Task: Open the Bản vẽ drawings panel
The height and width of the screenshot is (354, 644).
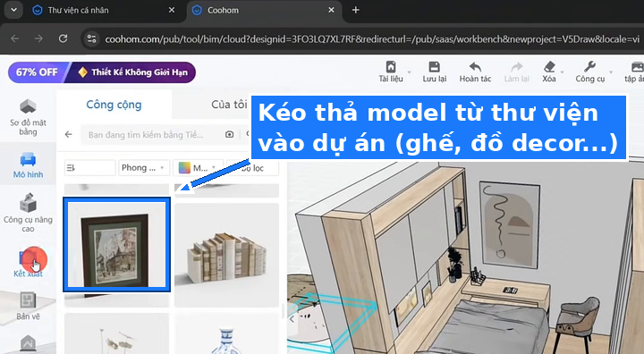Action: (28, 306)
